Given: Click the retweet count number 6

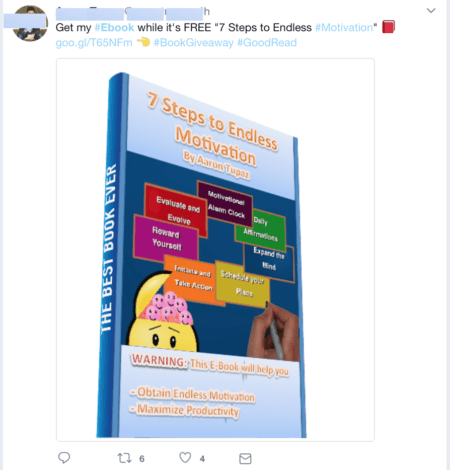Looking at the screenshot, I should tap(142, 459).
